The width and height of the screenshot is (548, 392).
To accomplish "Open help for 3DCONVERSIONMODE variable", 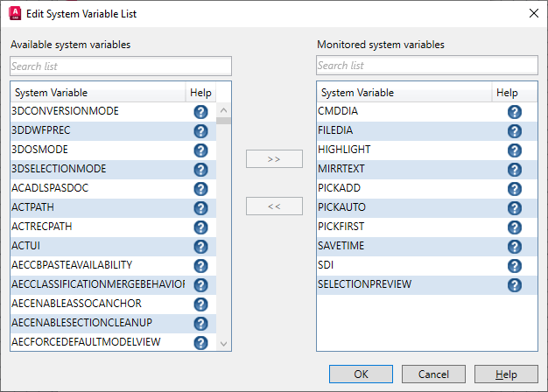I will coord(200,112).
